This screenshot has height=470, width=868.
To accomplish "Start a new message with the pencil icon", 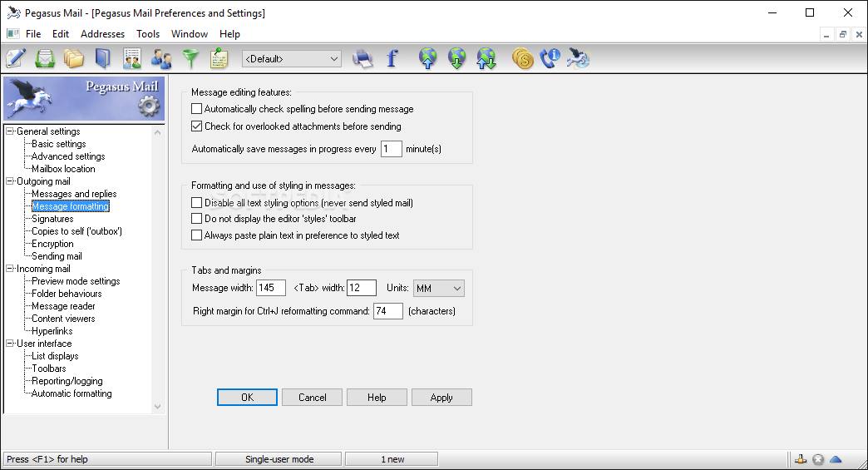I will [16, 58].
